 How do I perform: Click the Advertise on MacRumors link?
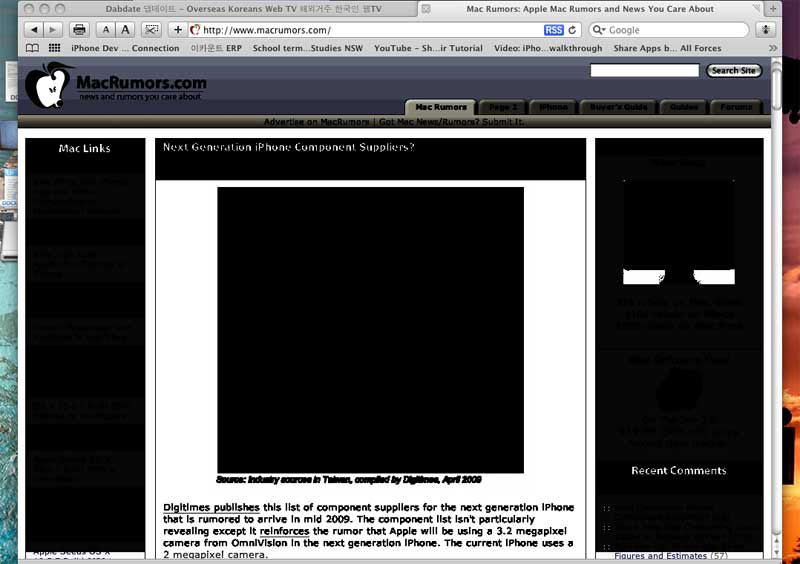[x=316, y=122]
